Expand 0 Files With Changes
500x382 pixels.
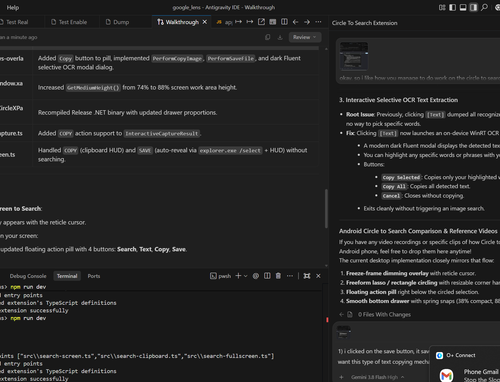click(x=384, y=314)
